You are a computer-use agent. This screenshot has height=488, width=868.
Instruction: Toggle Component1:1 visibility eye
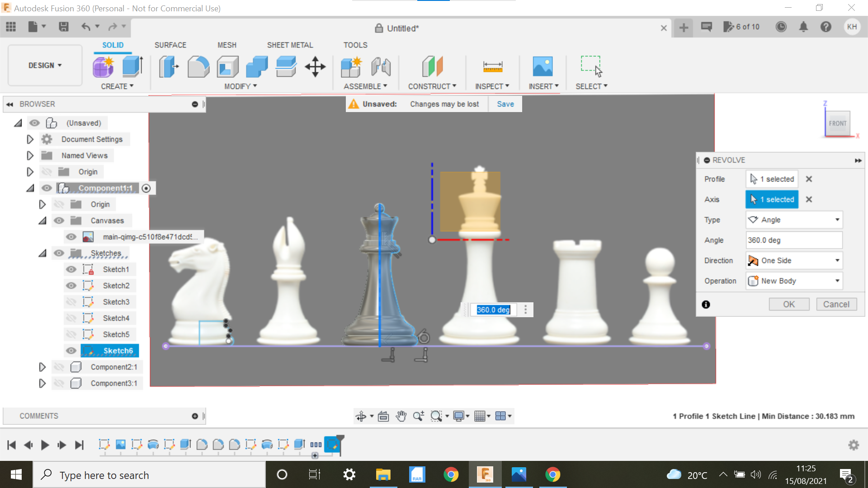pyautogui.click(x=47, y=188)
